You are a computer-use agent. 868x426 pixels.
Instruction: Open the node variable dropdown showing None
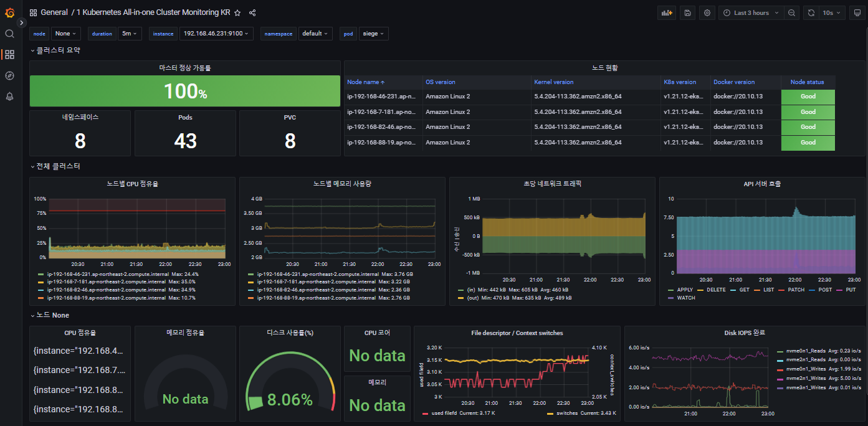pyautogui.click(x=65, y=34)
